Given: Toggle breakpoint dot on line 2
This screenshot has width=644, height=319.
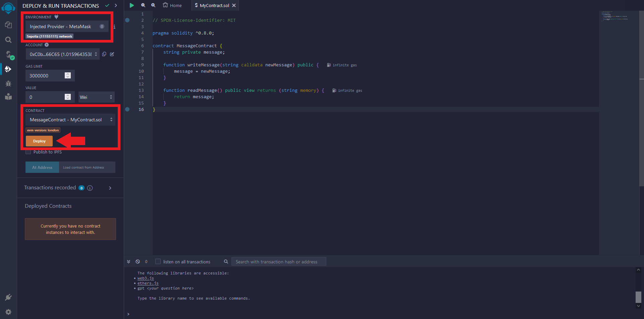Looking at the screenshot, I should tap(127, 20).
